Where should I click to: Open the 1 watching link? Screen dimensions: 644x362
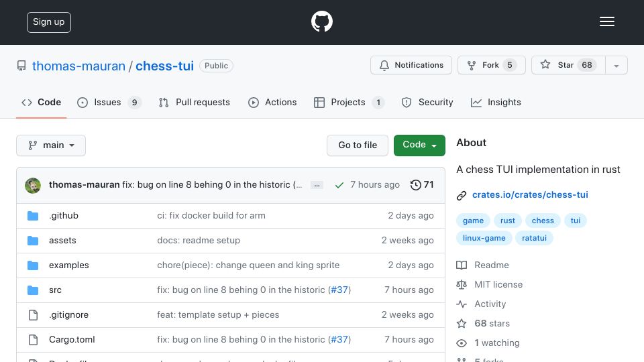pyautogui.click(x=488, y=343)
